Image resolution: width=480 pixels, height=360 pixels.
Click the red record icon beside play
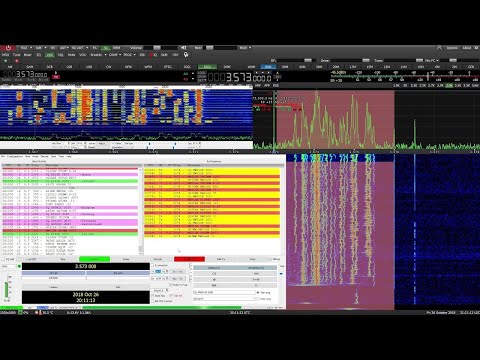tap(17, 60)
